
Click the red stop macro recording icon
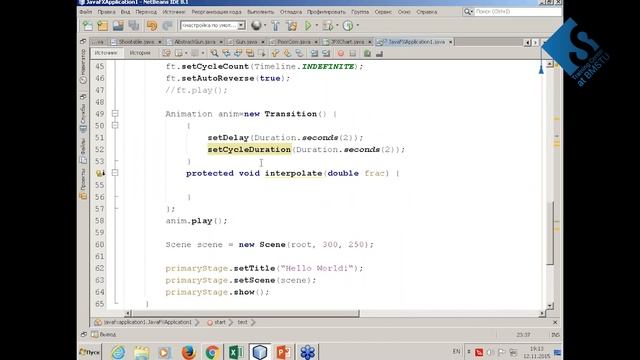click(341, 53)
